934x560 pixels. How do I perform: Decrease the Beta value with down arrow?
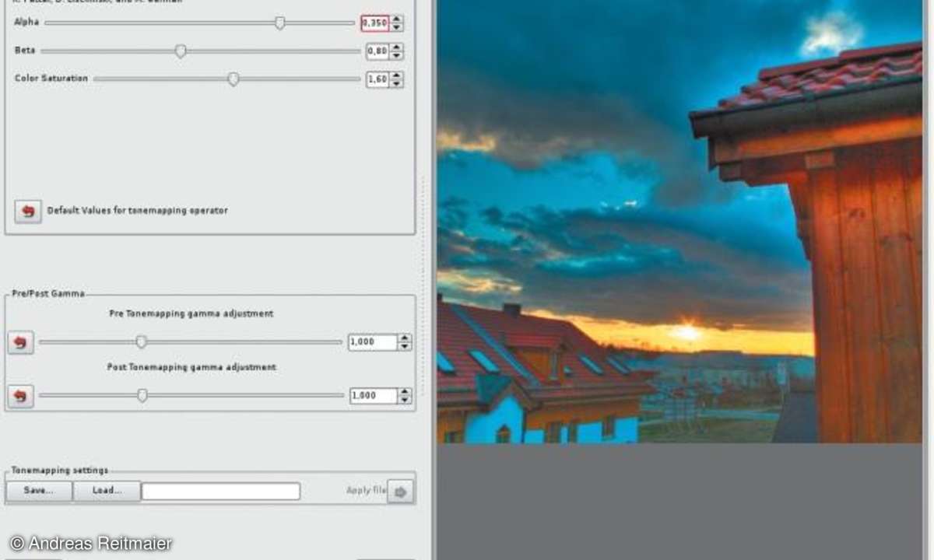click(396, 55)
